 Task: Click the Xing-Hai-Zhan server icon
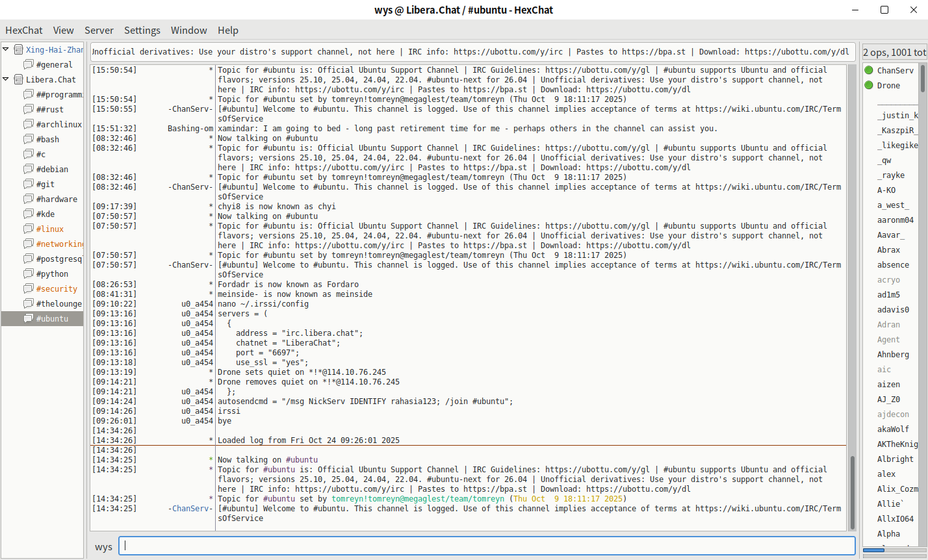[18, 49]
